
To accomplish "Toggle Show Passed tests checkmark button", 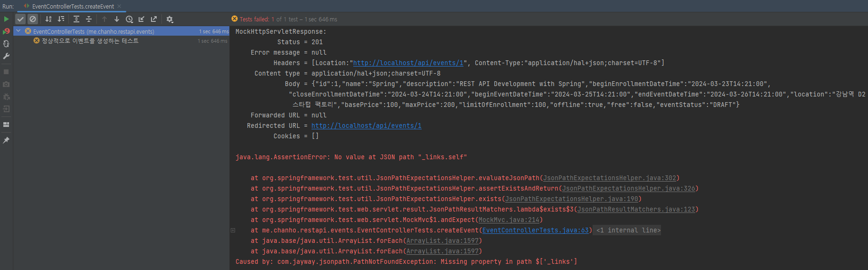I will click(x=20, y=19).
